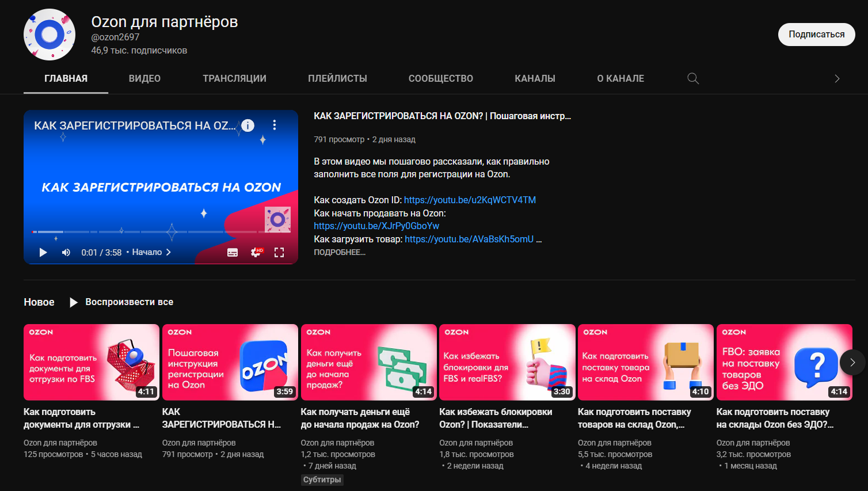Image resolution: width=868 pixels, height=491 pixels.
Task: Click the channel name under the 'без ЭДО' video
Action: click(x=753, y=443)
